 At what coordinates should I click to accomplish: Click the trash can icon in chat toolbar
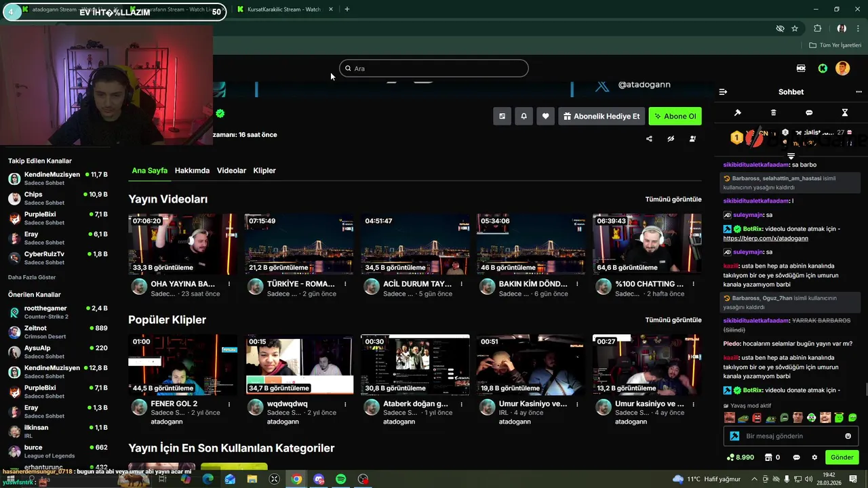773,113
